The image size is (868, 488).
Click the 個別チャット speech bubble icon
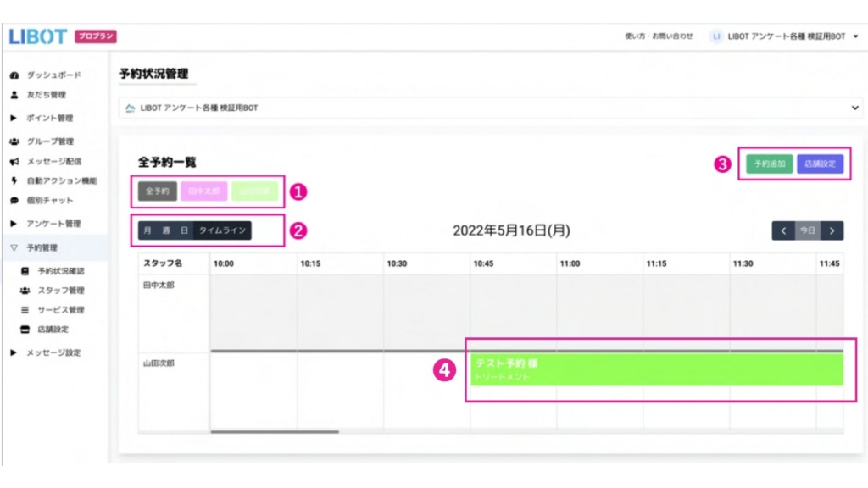click(x=14, y=201)
